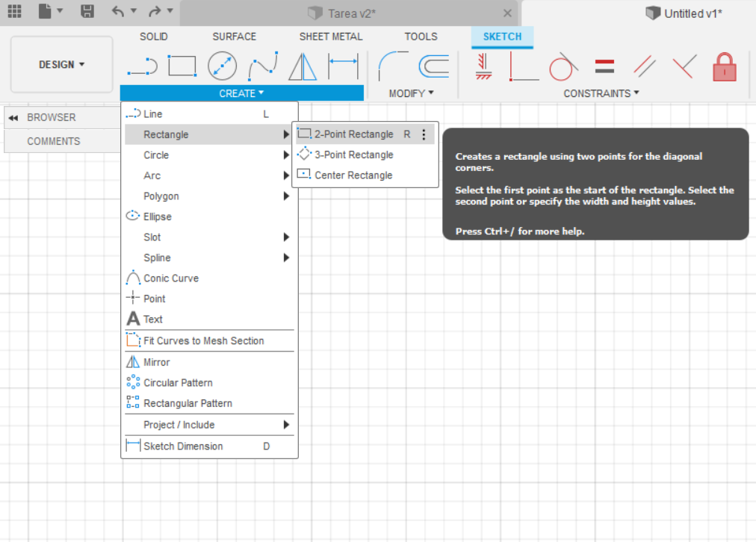The height and width of the screenshot is (542, 756).
Task: Select Mirror from the Create menu
Action: click(209, 362)
